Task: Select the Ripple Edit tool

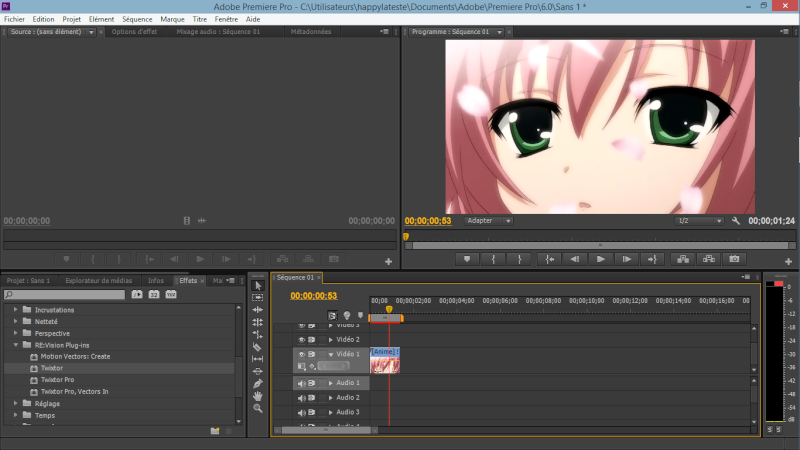Action: click(x=258, y=310)
